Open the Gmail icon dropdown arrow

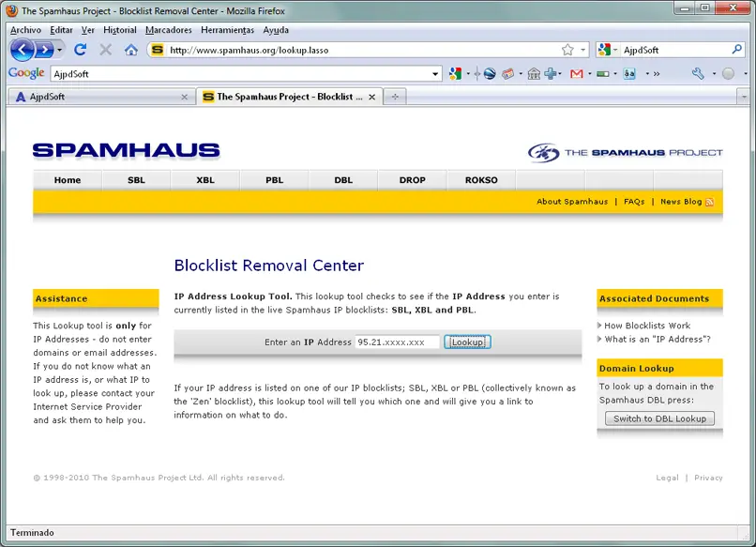tap(589, 74)
